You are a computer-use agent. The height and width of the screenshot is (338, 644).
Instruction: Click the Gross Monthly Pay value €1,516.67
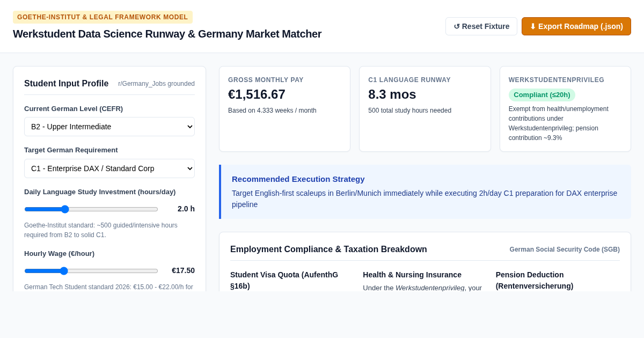tap(257, 94)
